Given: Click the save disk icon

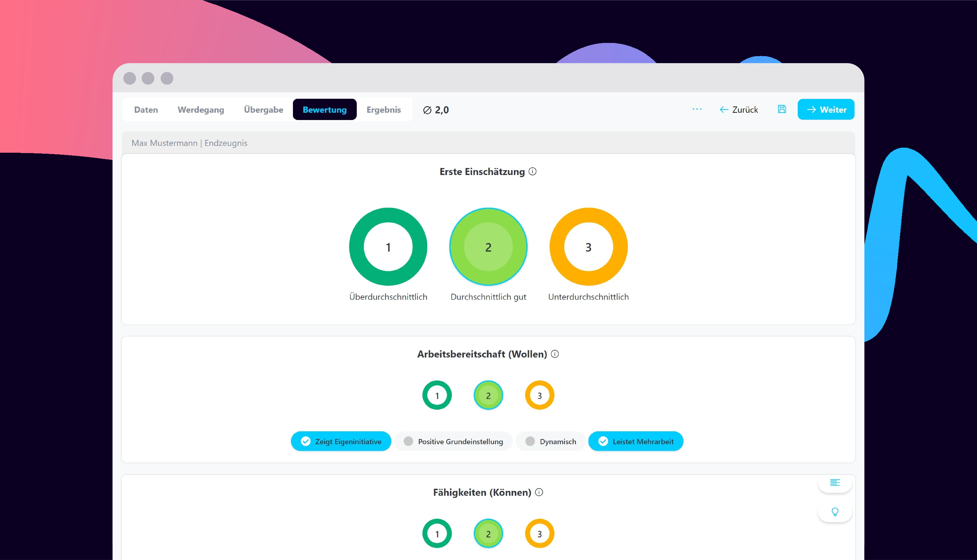Looking at the screenshot, I should click(x=781, y=109).
